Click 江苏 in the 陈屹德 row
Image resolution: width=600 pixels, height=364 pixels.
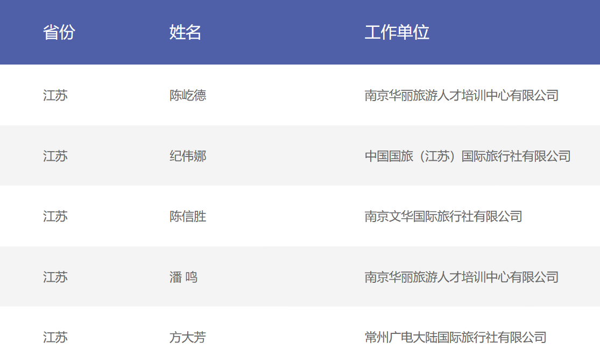click(55, 95)
